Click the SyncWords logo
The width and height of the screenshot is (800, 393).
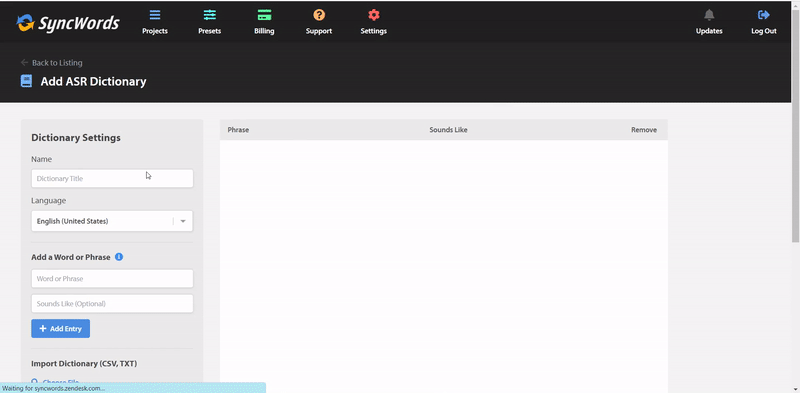click(x=68, y=22)
